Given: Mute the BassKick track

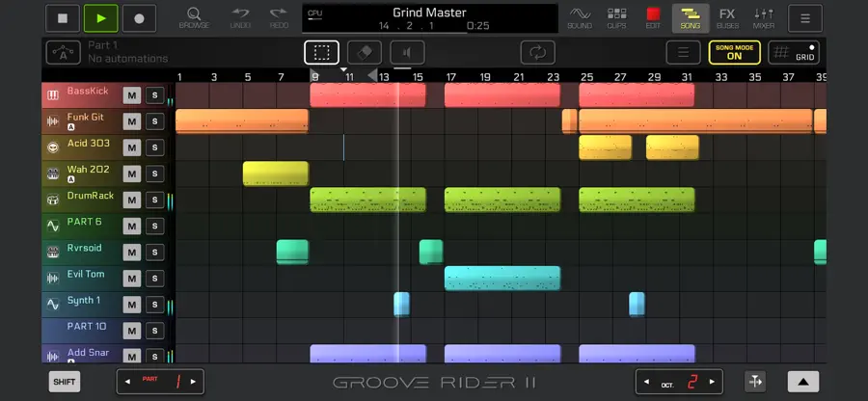Looking at the screenshot, I should point(132,95).
